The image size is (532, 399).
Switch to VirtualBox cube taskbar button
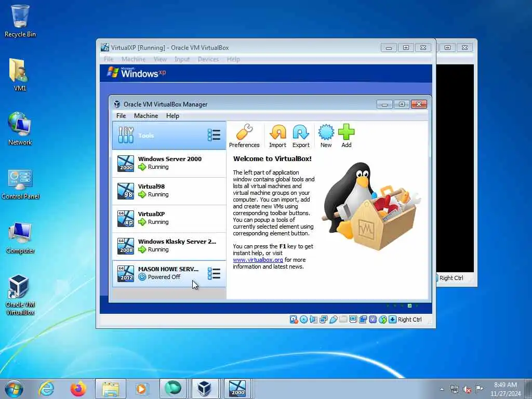[x=204, y=389]
